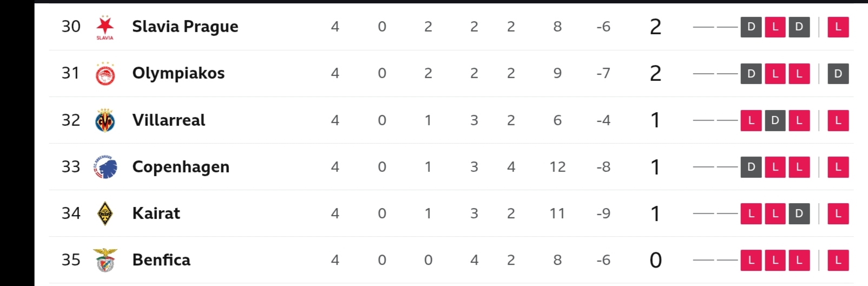Click the Villarreal club crest
Image resolution: width=868 pixels, height=286 pixels.
click(x=105, y=120)
